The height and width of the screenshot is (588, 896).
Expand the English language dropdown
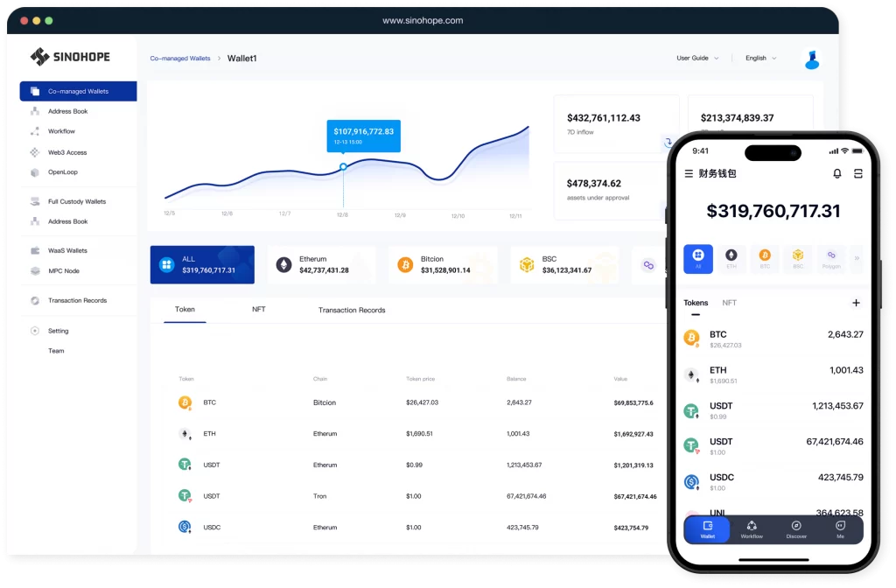coord(760,59)
